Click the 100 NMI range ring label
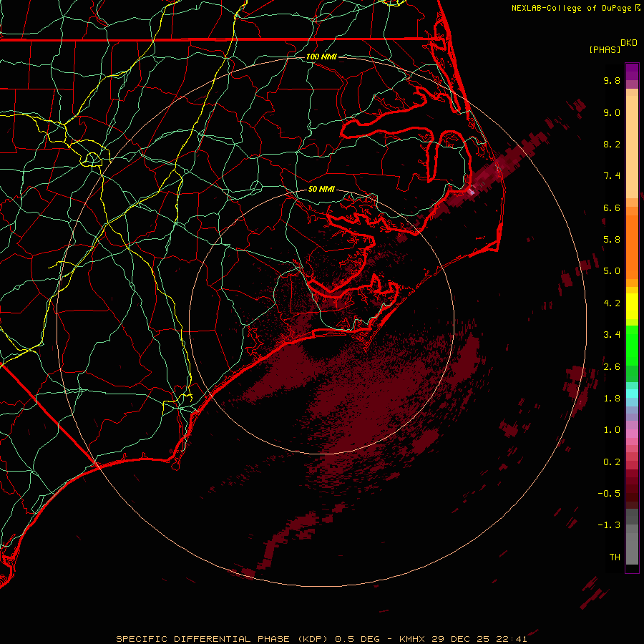This screenshot has height=644, width=644. [321, 57]
